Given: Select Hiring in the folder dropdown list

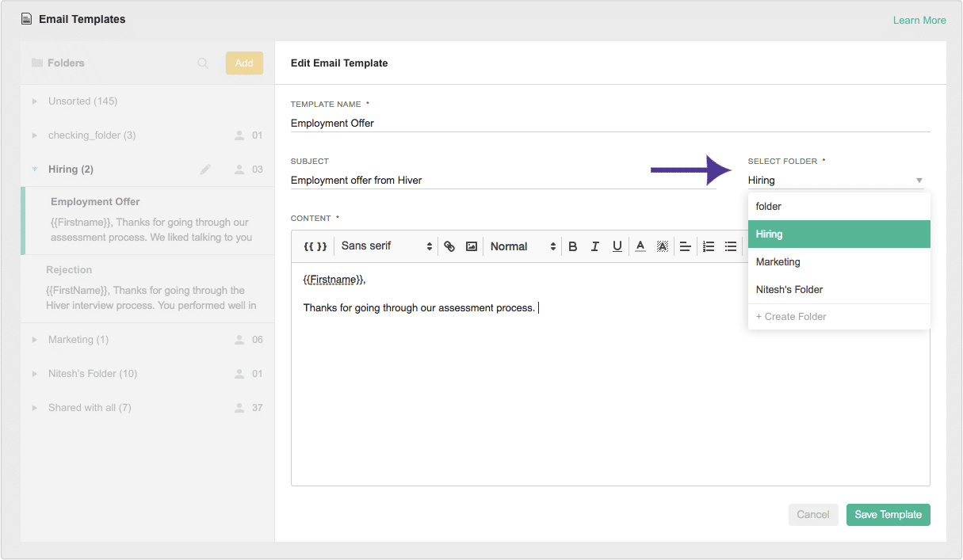Looking at the screenshot, I should (x=839, y=234).
